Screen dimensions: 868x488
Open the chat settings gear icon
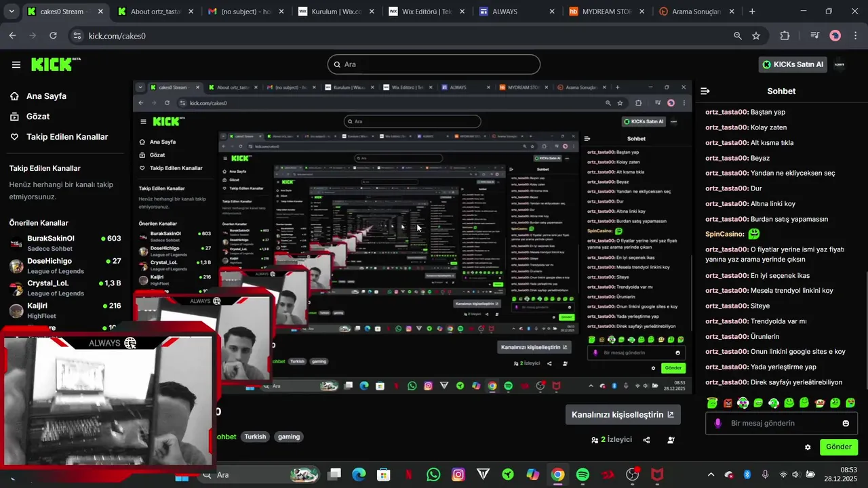[x=808, y=447]
